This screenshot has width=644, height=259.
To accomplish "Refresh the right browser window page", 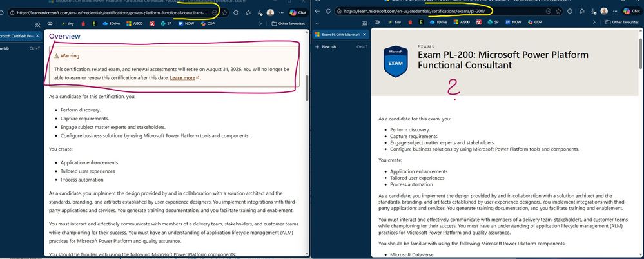I will pyautogui.click(x=328, y=11).
